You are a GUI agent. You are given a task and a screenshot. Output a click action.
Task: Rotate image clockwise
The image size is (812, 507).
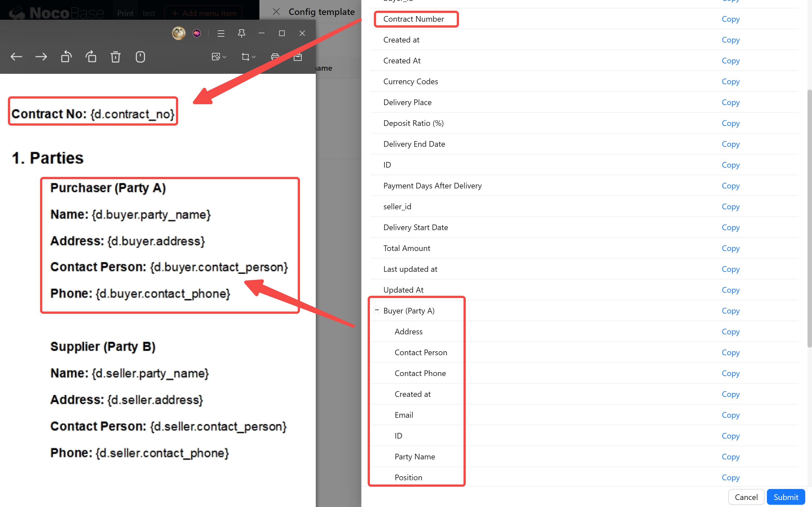click(x=91, y=57)
